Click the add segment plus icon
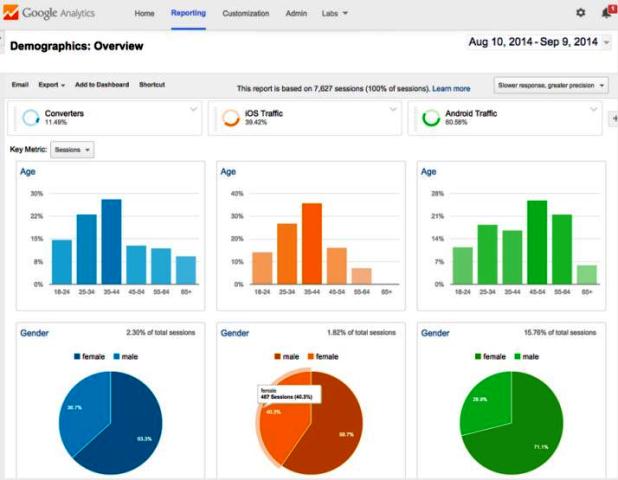The image size is (618, 480). point(614,118)
